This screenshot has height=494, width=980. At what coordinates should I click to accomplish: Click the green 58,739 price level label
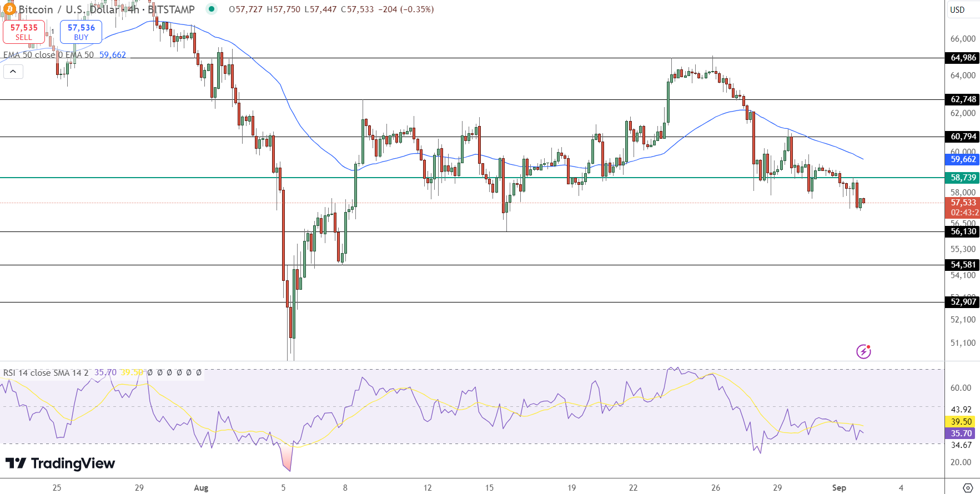(x=962, y=178)
